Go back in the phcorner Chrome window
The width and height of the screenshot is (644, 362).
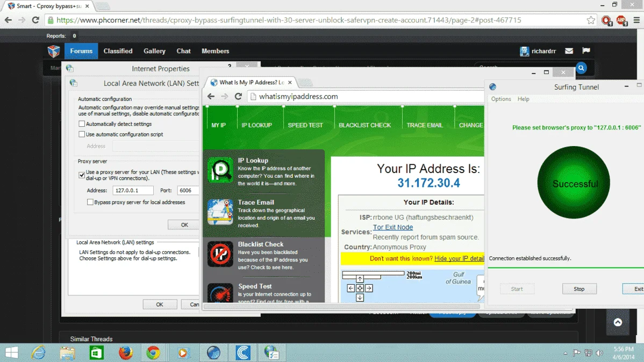pyautogui.click(x=8, y=20)
